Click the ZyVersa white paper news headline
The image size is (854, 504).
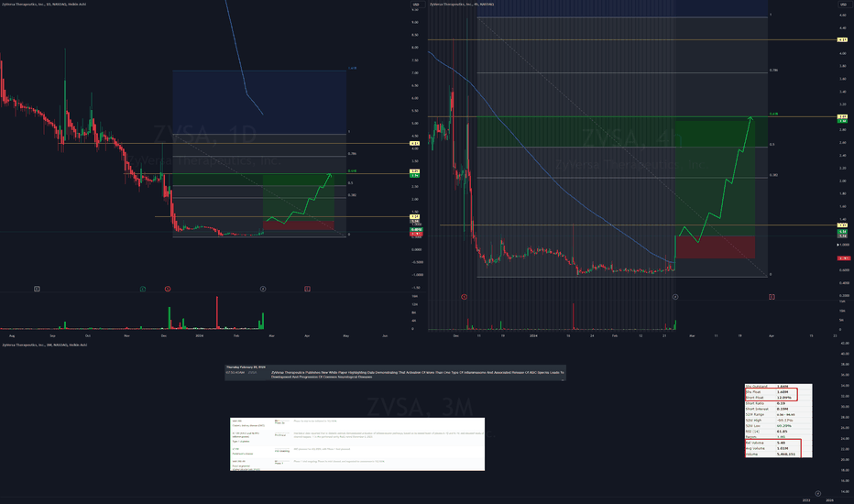[x=418, y=374]
